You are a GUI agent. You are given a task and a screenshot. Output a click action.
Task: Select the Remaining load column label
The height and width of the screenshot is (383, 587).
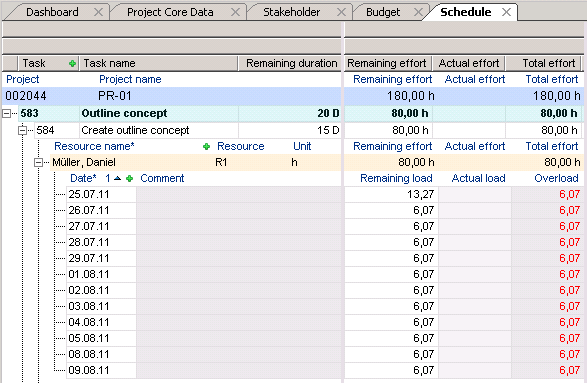[396, 179]
